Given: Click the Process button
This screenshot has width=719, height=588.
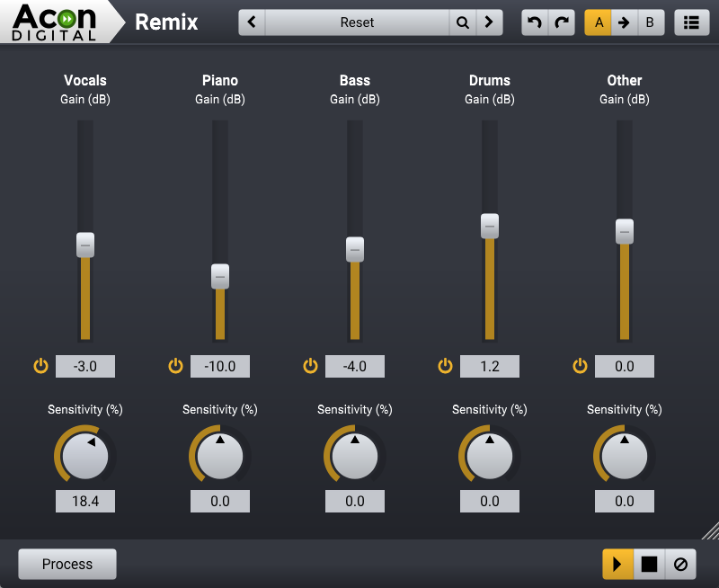Looking at the screenshot, I should [67, 564].
